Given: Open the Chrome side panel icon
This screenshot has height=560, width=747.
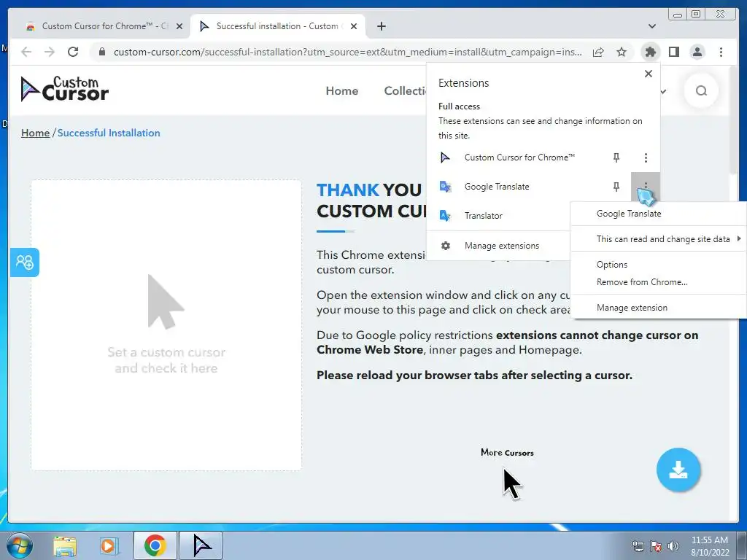Looking at the screenshot, I should click(673, 52).
